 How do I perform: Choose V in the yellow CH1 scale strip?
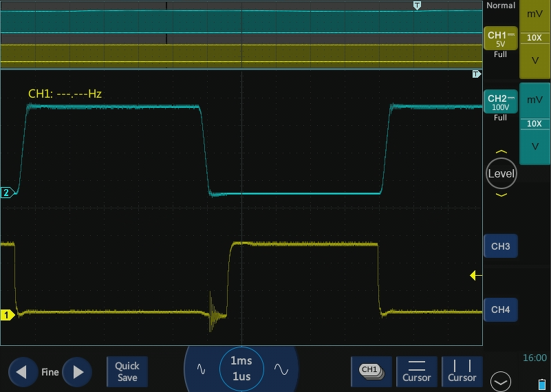tap(535, 61)
